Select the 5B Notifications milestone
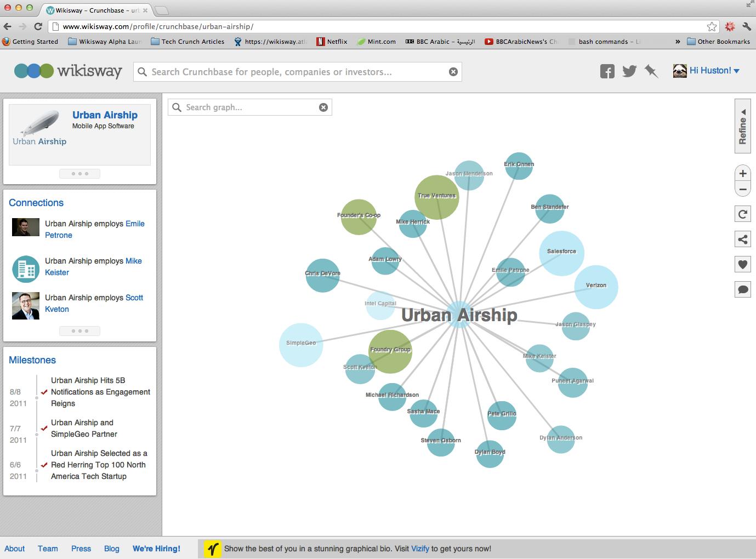Image resolution: width=756 pixels, height=559 pixels. pos(100,392)
